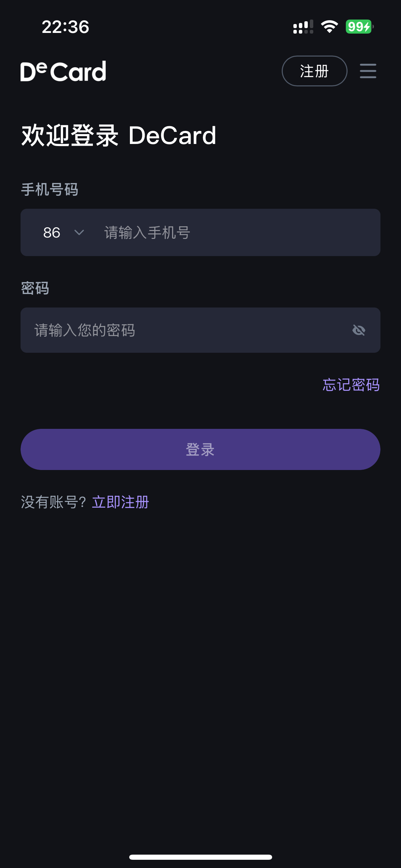
Task: Tap the Wi-Fi status icon
Action: [x=329, y=27]
